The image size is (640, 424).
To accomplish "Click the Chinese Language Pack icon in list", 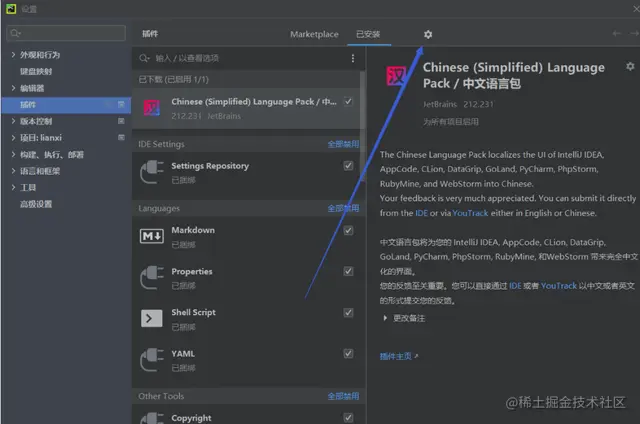I will pos(151,108).
